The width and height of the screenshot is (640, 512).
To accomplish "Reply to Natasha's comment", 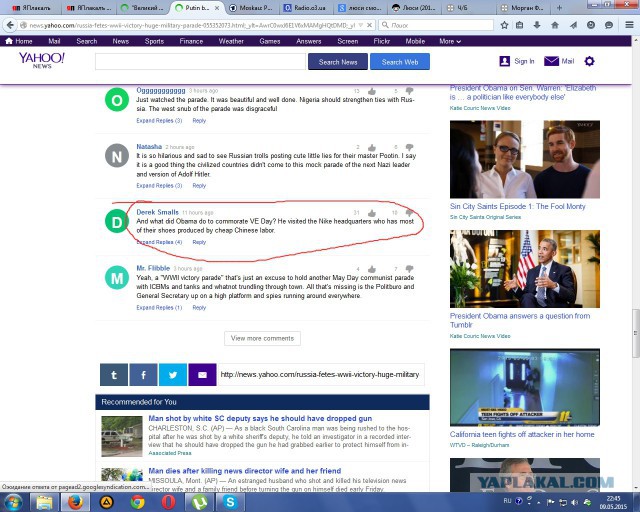I will (x=199, y=186).
